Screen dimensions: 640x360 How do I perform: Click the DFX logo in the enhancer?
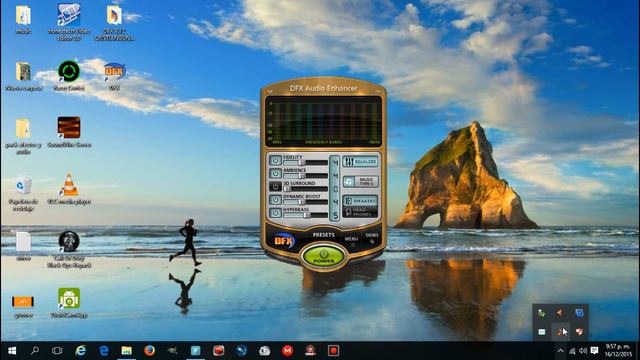coord(284,241)
